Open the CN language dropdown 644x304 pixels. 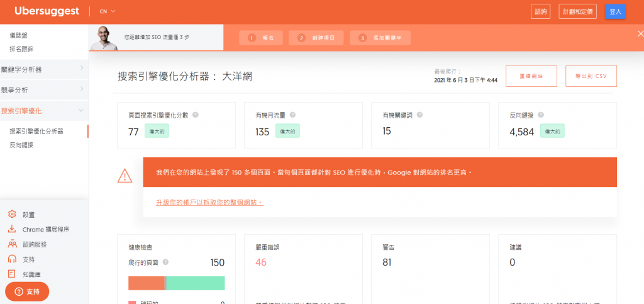pos(107,11)
